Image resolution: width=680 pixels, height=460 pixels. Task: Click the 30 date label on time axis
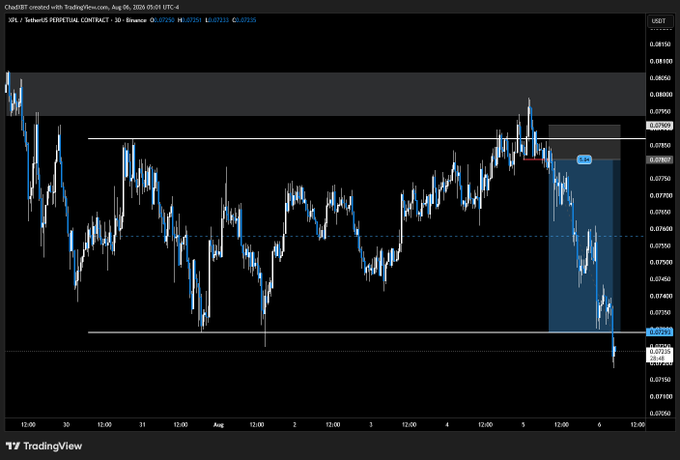pos(66,425)
